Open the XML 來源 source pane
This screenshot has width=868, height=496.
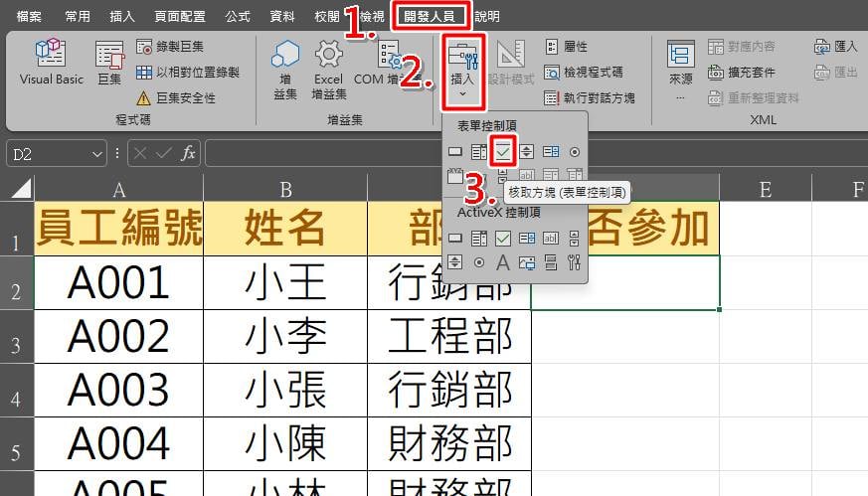coord(680,70)
